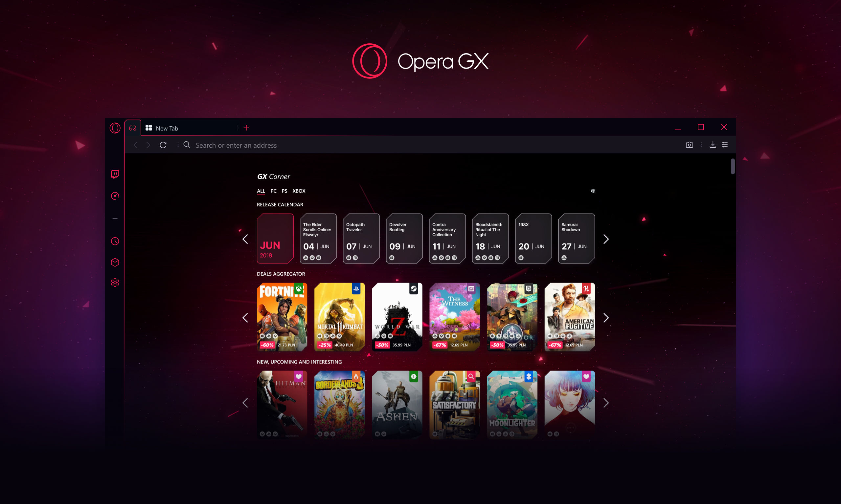Open the browser tab menu three-dot button
The image size is (841, 504).
237,128
